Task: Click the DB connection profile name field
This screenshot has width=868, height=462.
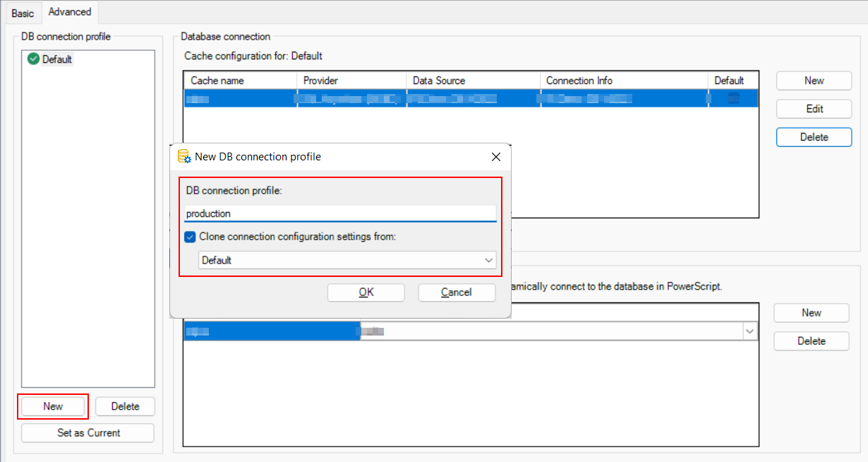Action: (x=339, y=213)
